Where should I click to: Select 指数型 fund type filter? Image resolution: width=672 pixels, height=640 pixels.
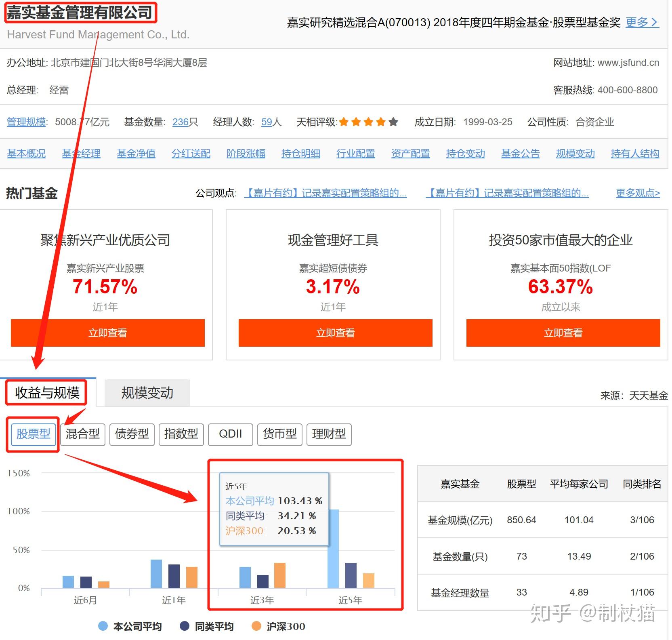(x=181, y=434)
